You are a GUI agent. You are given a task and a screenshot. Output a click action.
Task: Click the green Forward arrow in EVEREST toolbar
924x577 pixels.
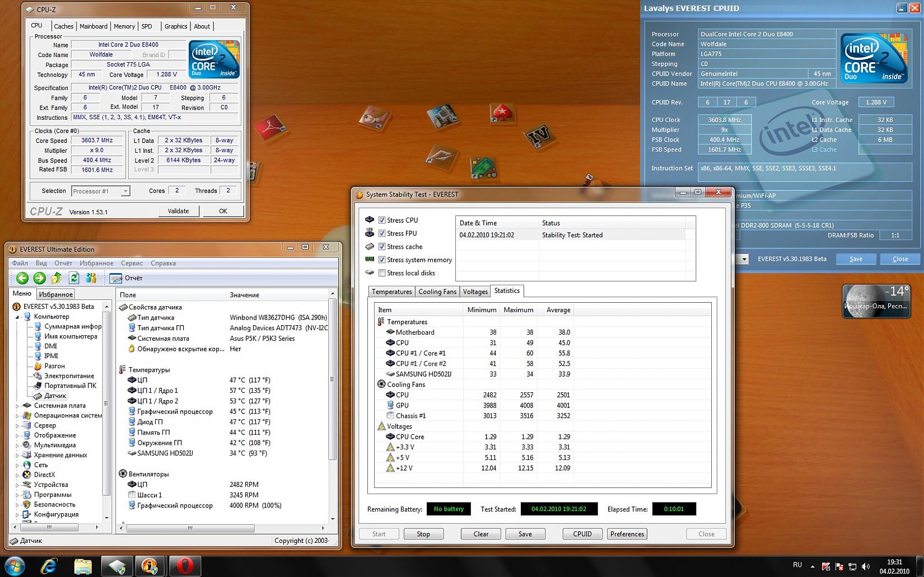coord(39,278)
